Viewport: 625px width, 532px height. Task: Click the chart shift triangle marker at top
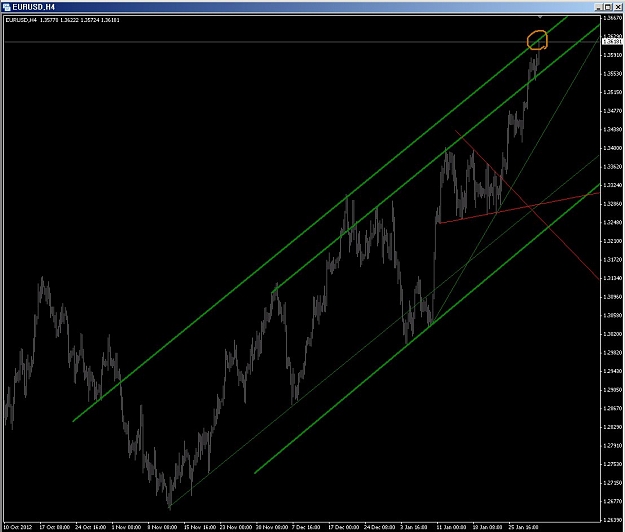[x=540, y=17]
